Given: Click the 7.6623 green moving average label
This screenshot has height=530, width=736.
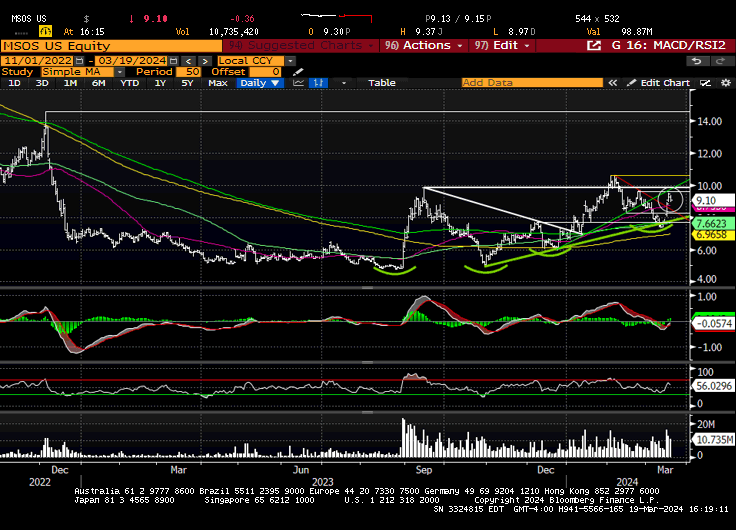Looking at the screenshot, I should point(713,223).
